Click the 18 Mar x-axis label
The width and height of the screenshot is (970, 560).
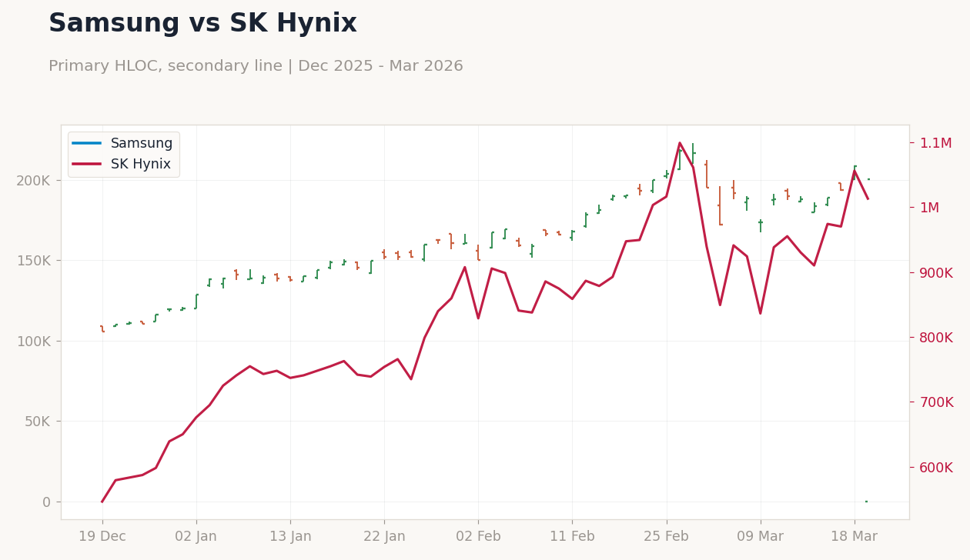coord(855,537)
